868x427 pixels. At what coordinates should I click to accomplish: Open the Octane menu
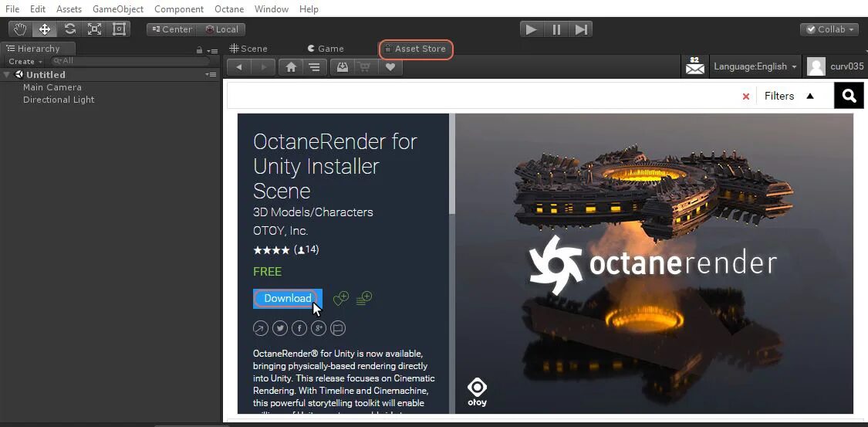pyautogui.click(x=228, y=8)
